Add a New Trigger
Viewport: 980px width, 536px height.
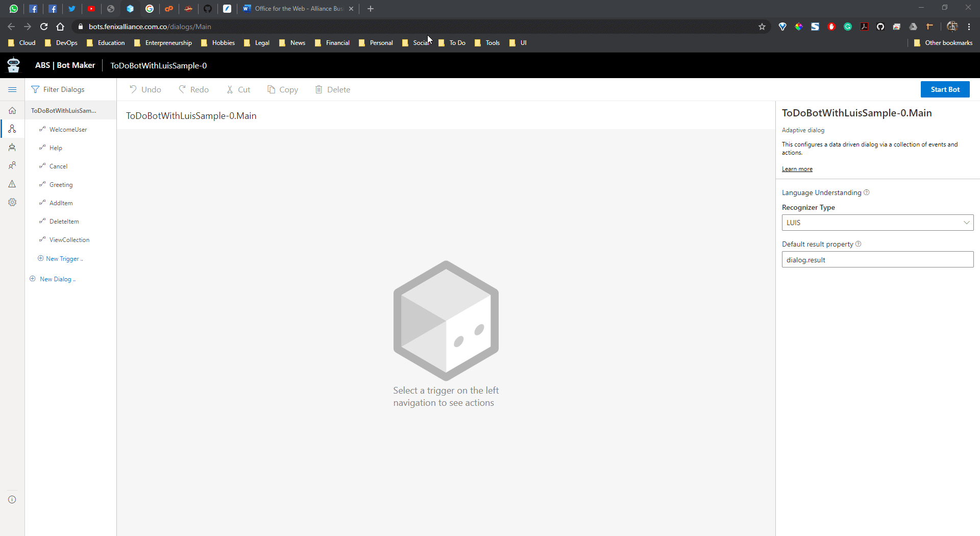pos(60,259)
